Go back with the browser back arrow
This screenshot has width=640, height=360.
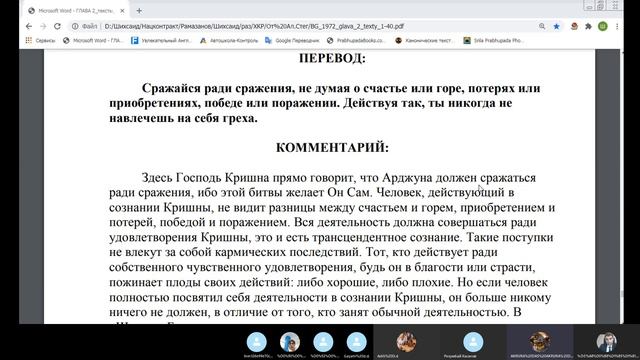pos(29,26)
